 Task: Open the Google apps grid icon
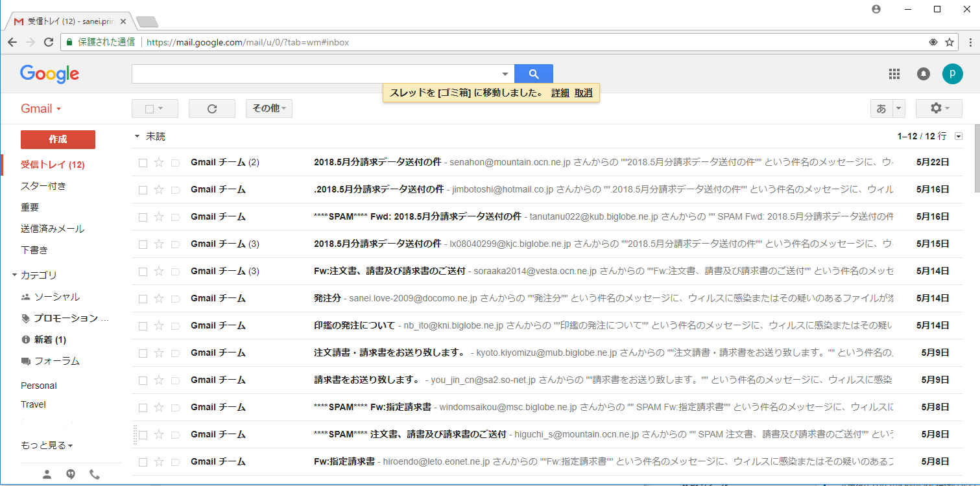(x=894, y=74)
